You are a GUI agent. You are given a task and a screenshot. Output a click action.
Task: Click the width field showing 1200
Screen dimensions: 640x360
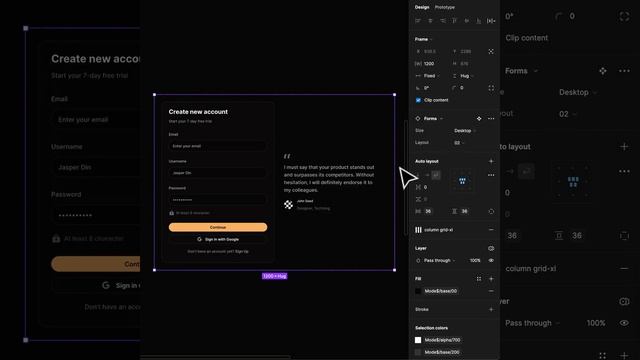click(x=431, y=64)
